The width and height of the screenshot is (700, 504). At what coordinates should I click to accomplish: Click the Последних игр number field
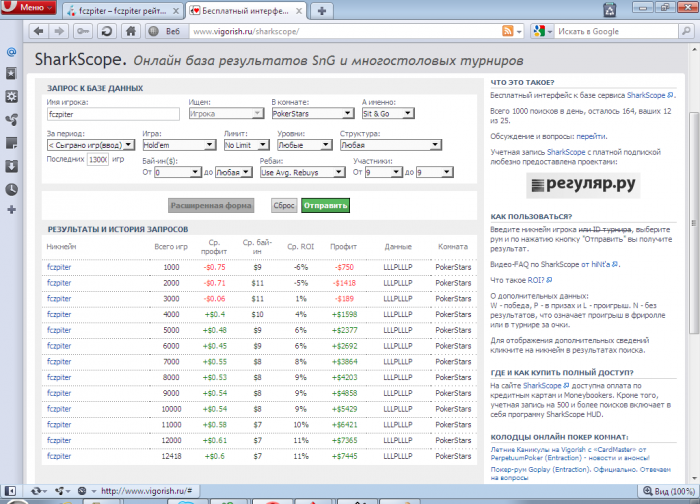pyautogui.click(x=98, y=159)
